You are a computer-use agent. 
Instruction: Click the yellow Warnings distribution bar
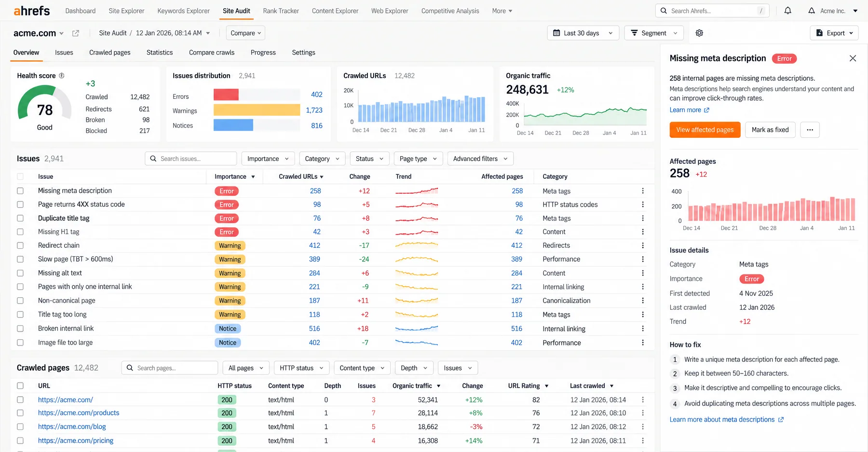(257, 110)
